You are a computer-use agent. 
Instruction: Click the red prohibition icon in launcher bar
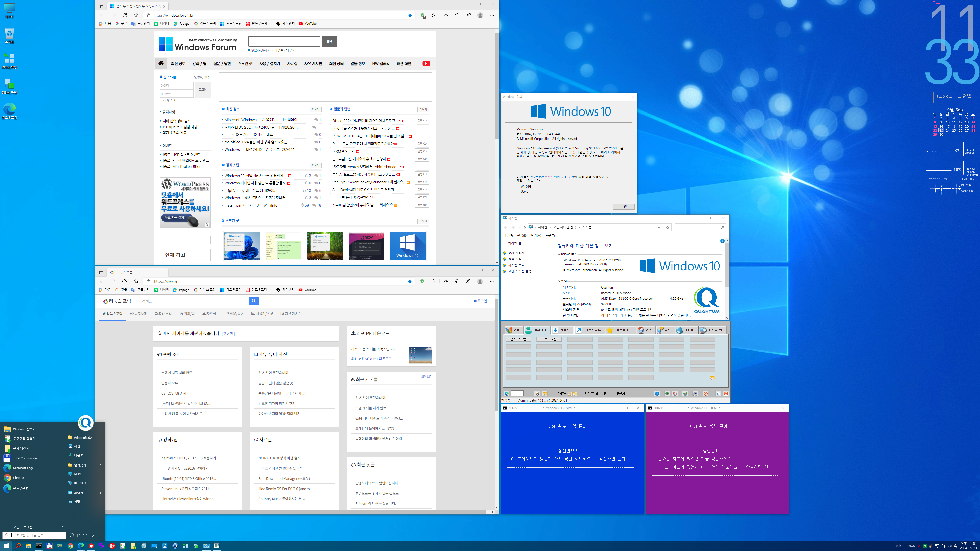pos(706,394)
